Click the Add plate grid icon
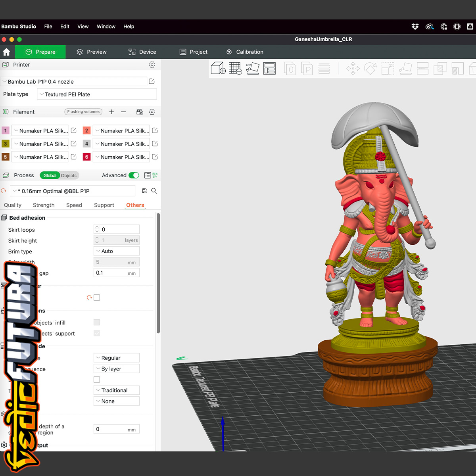Viewport: 476px width, 476px height. tap(235, 68)
